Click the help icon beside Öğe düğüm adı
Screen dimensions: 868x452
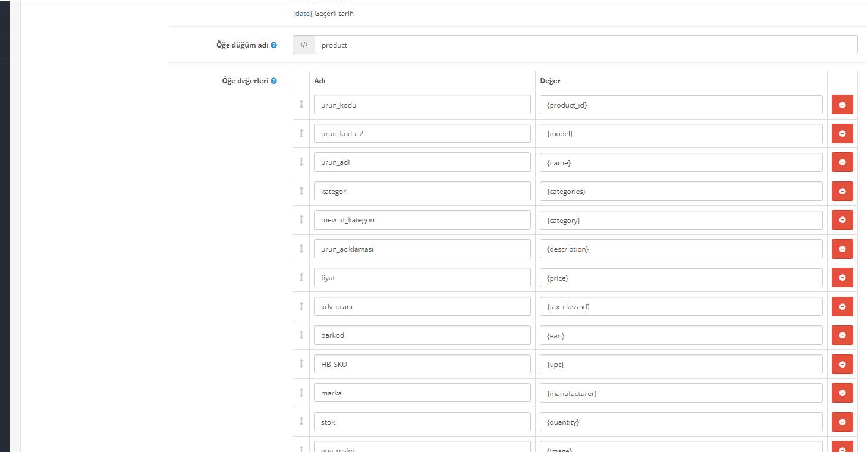click(273, 45)
